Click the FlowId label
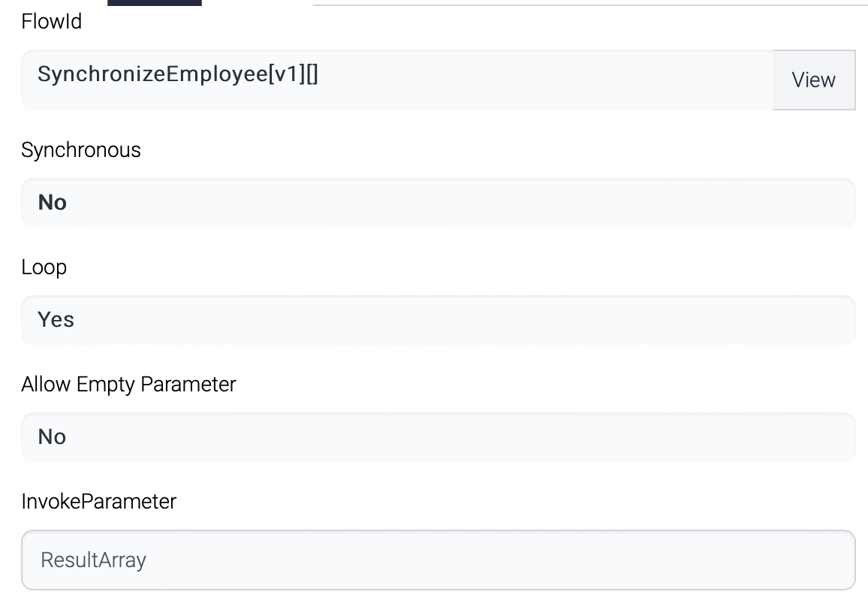Screen dimensions: 868x607 click(x=52, y=23)
